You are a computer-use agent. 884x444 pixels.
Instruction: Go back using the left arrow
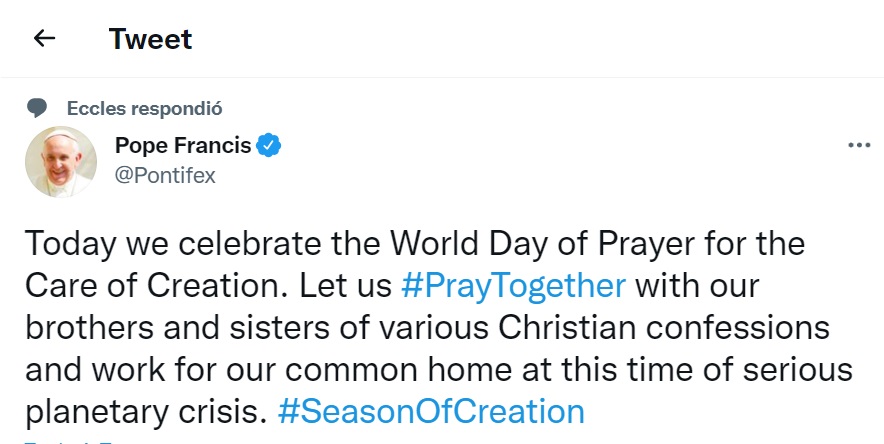[44, 39]
